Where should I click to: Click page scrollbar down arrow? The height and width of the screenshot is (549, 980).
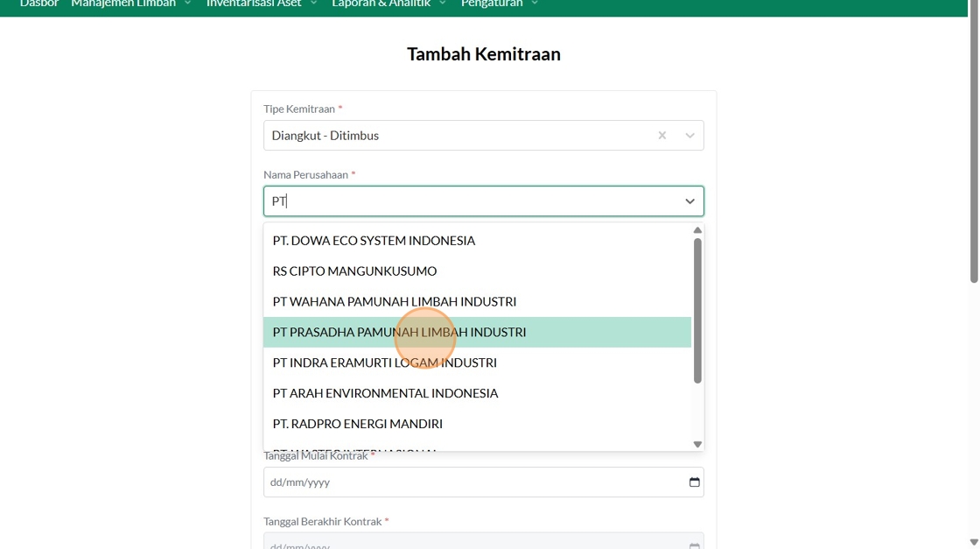coord(974,542)
